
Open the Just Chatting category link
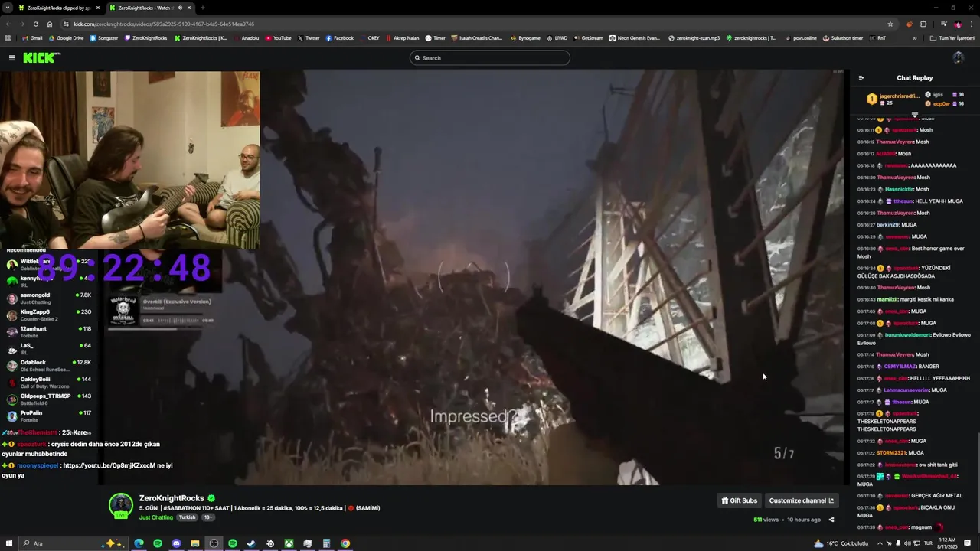tap(156, 517)
